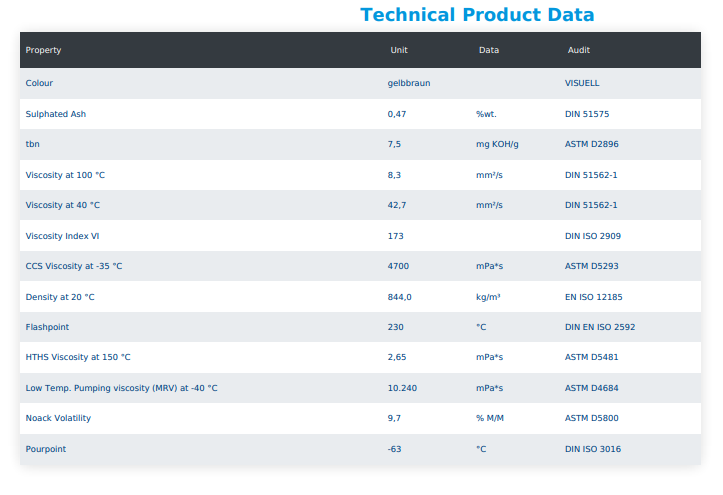Viewport: 723px width, 495px height.
Task: Select 'DIN ISO 3016' audit cell
Action: (x=593, y=449)
